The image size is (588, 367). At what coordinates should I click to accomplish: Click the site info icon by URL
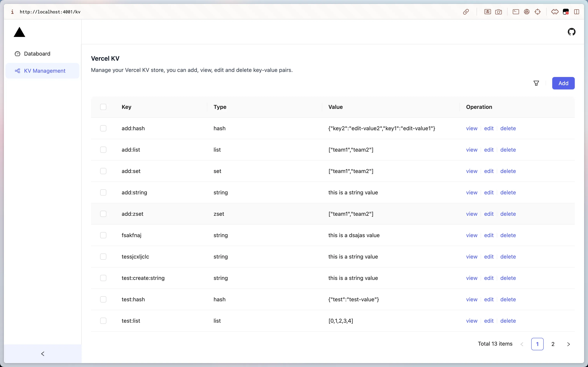(12, 12)
